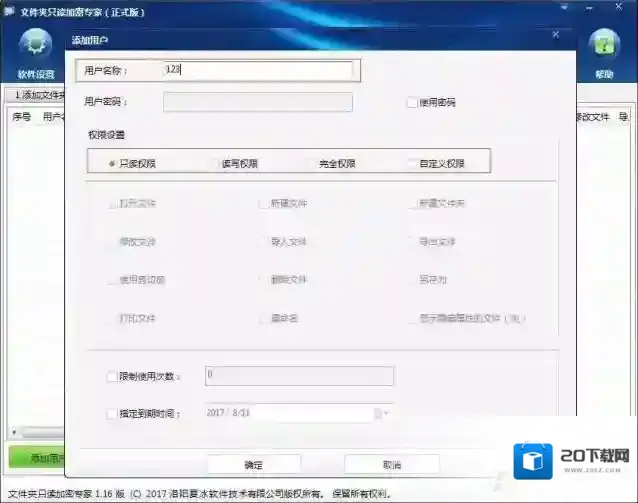Click the horizontal scrollbar left arrow
This screenshot has width=638, height=503.
click(x=14, y=432)
